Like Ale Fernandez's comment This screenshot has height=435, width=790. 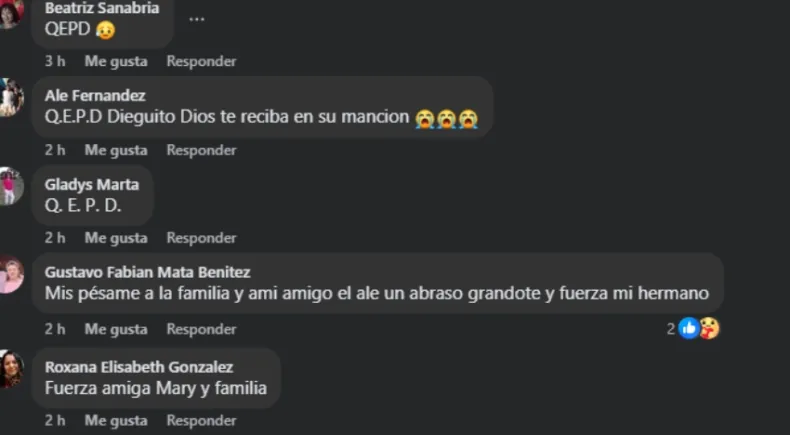[116, 150]
